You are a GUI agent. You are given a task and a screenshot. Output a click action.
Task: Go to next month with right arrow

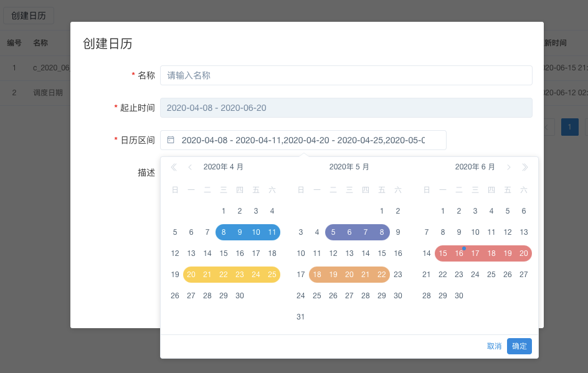[508, 167]
